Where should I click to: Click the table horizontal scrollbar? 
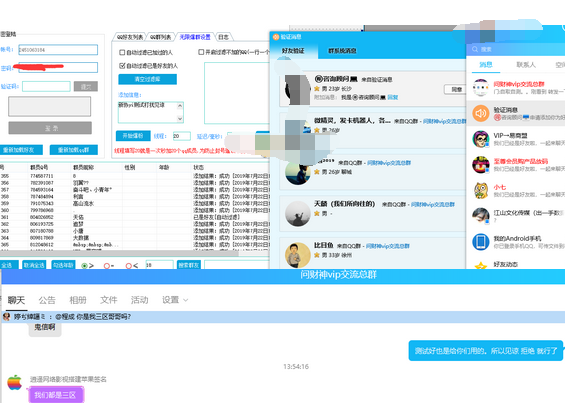pyautogui.click(x=119, y=253)
